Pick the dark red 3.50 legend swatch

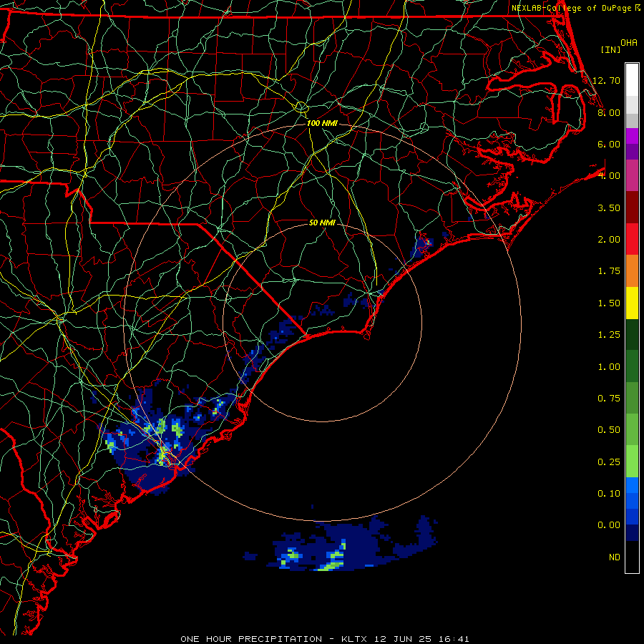tap(632, 208)
